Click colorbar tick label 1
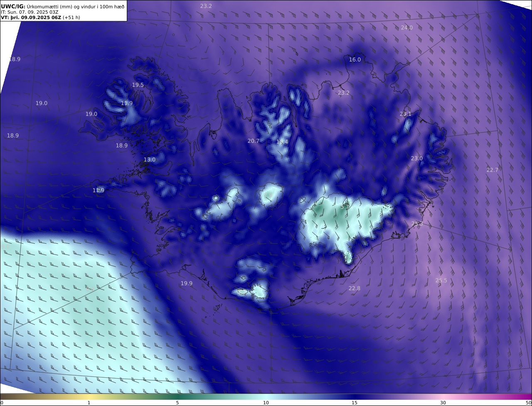Viewport: 532px width, 406px height. pyautogui.click(x=89, y=403)
